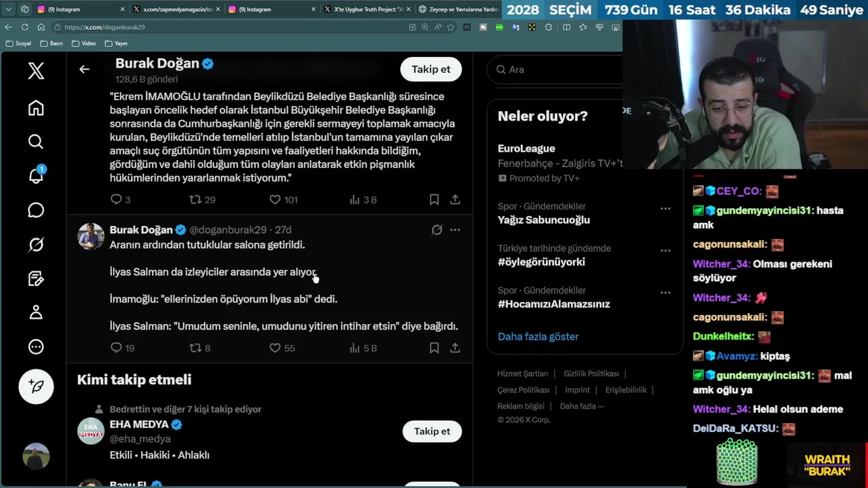Click Daha fazla göster link
The height and width of the screenshot is (488, 868).
[x=538, y=336]
